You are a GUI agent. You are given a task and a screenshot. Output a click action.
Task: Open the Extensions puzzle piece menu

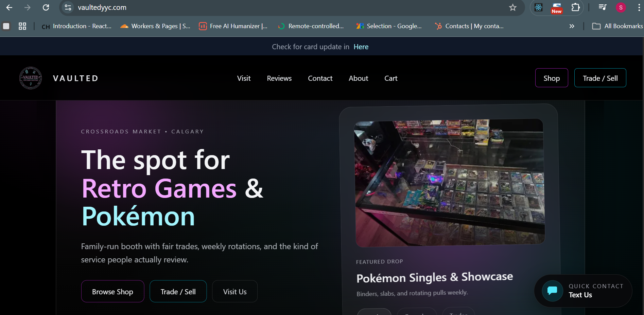(x=575, y=7)
